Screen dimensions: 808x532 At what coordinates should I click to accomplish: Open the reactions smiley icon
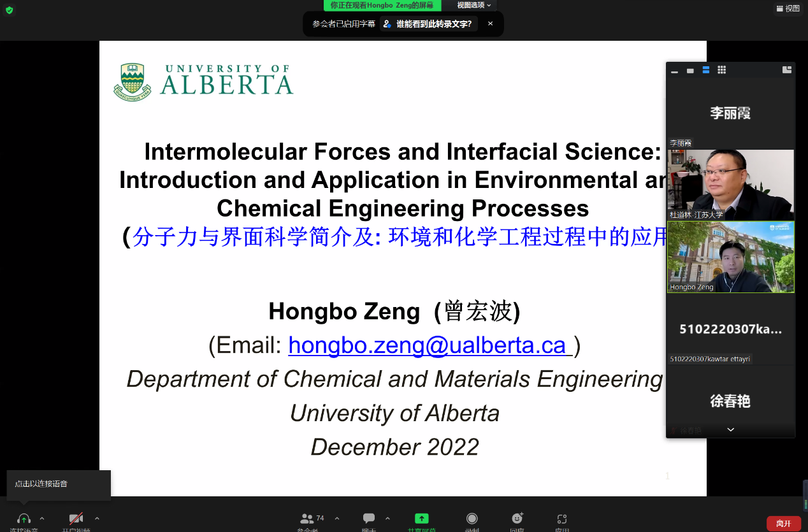click(x=517, y=519)
